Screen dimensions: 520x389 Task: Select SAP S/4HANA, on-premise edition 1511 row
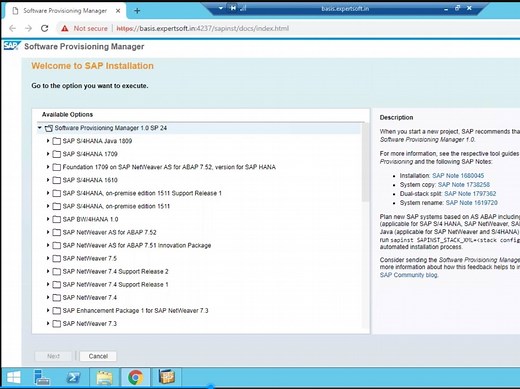coord(116,206)
